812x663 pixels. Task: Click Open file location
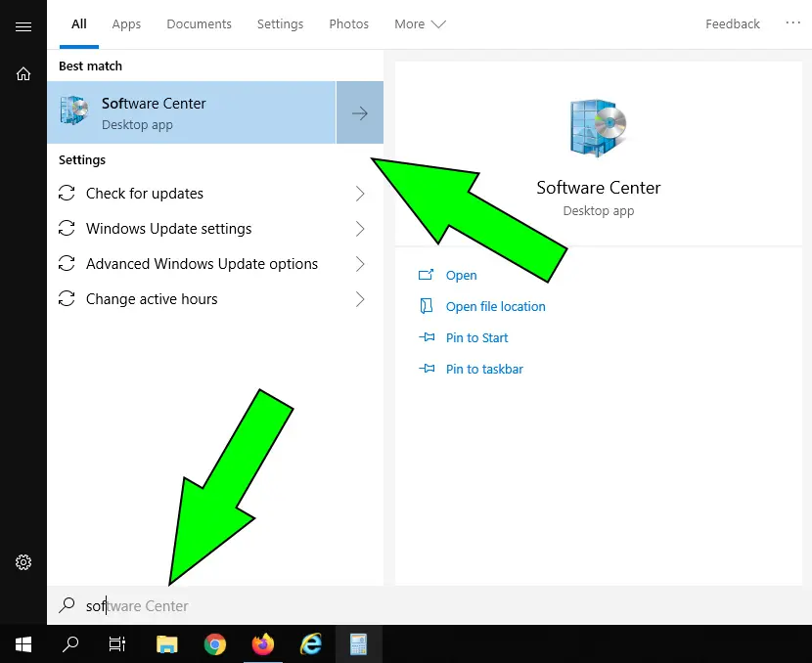click(x=496, y=306)
